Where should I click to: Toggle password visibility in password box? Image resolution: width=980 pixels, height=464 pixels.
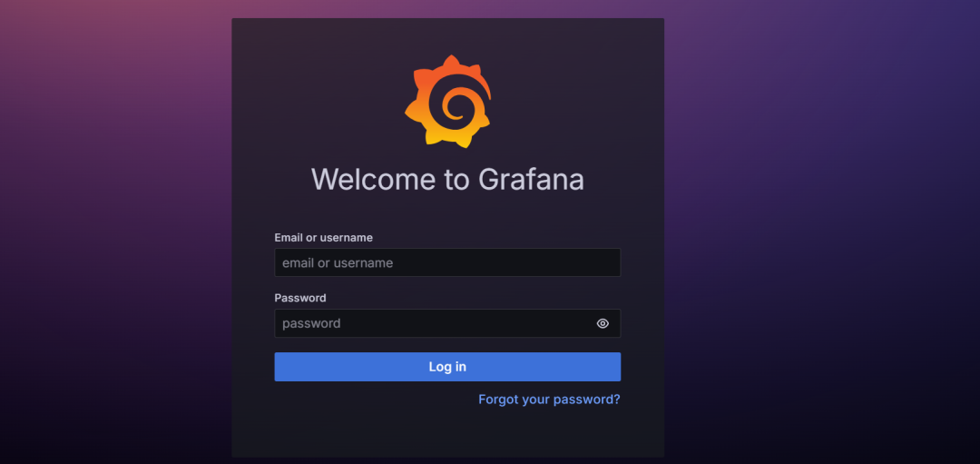pos(603,323)
